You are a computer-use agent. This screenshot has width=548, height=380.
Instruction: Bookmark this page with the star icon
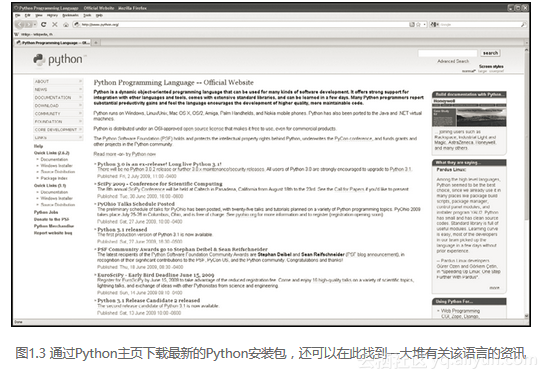418,24
